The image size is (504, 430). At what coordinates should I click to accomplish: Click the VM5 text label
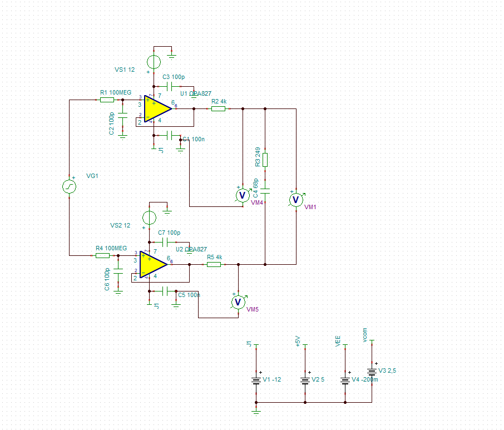pos(253,309)
